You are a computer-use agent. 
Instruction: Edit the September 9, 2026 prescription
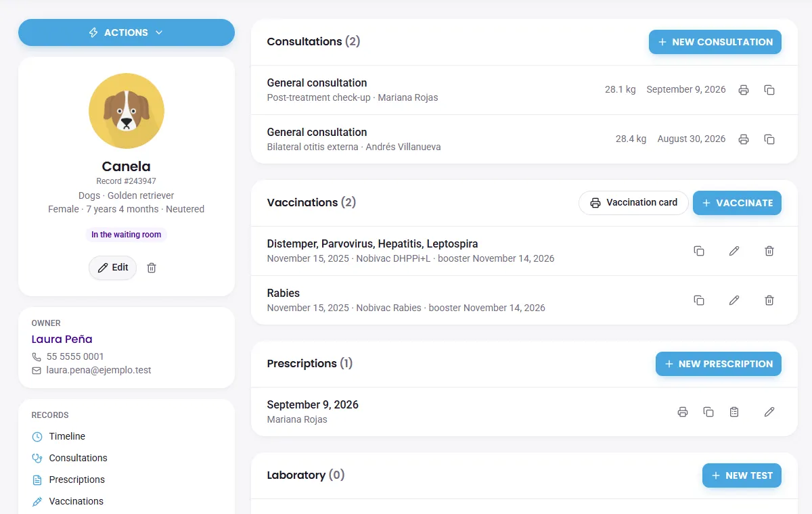769,412
